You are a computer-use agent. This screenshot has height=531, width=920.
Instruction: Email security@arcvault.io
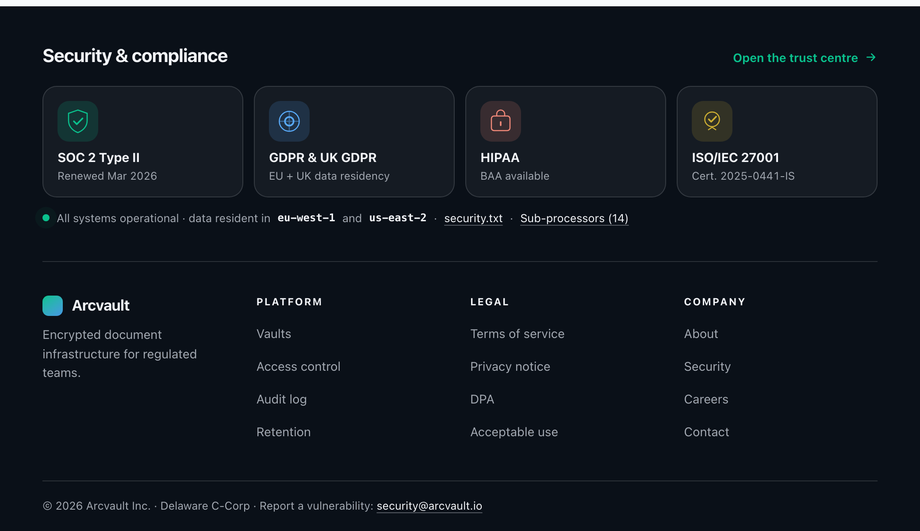point(429,506)
